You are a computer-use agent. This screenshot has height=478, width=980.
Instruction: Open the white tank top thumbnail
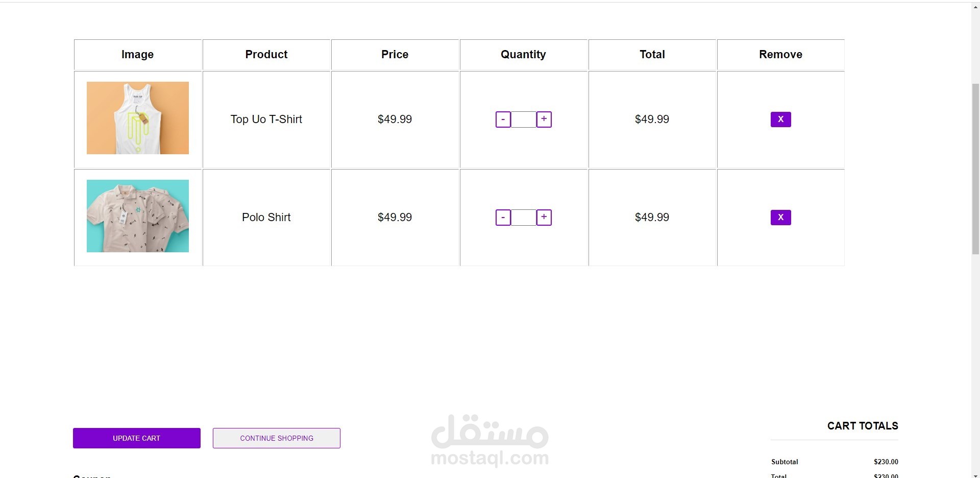pos(138,118)
